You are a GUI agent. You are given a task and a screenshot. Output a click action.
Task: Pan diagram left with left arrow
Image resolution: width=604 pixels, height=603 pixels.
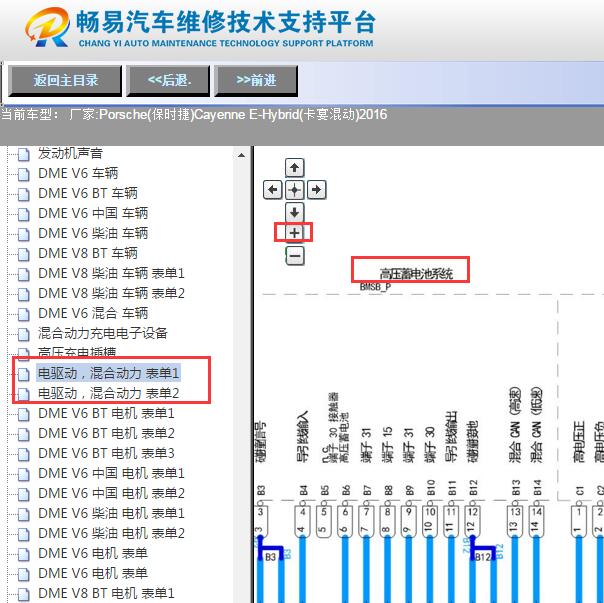[272, 190]
